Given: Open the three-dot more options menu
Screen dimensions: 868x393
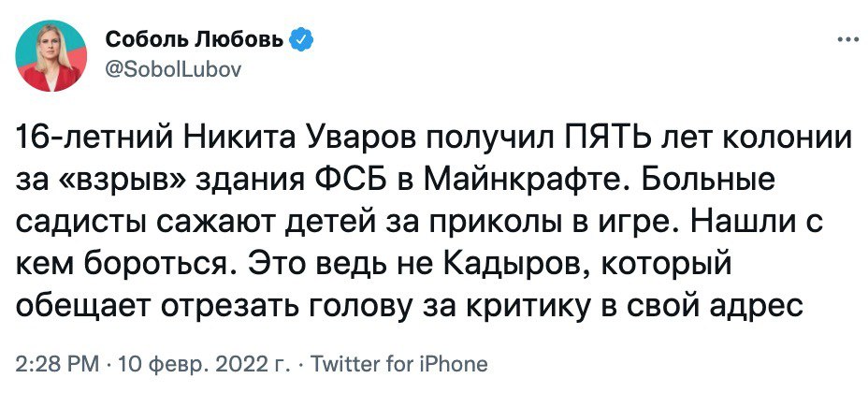Looking at the screenshot, I should [x=846, y=40].
